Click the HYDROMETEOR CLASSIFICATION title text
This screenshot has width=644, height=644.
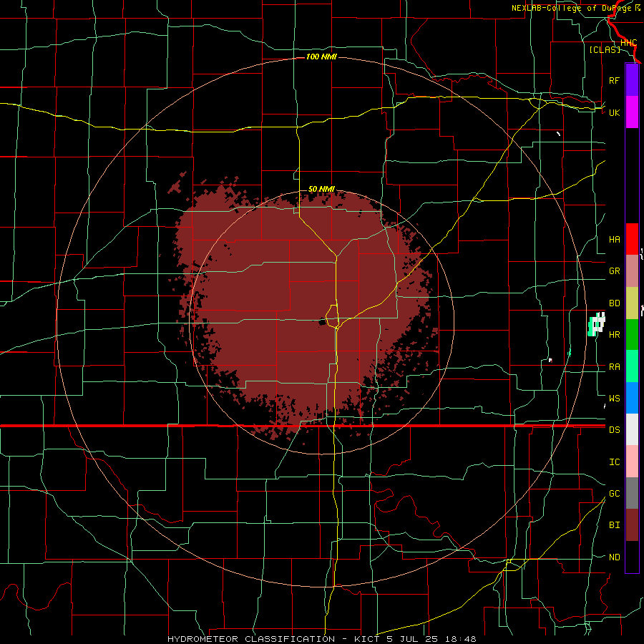pos(251,639)
